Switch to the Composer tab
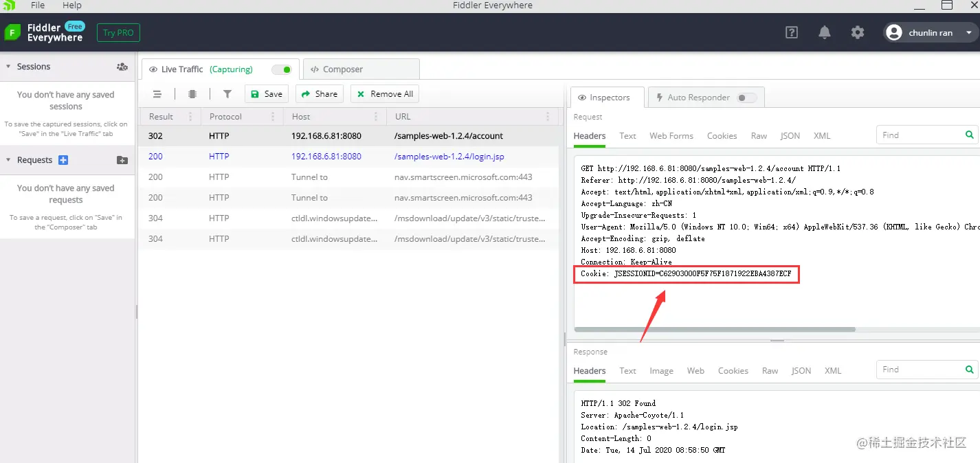980x463 pixels. (361, 69)
